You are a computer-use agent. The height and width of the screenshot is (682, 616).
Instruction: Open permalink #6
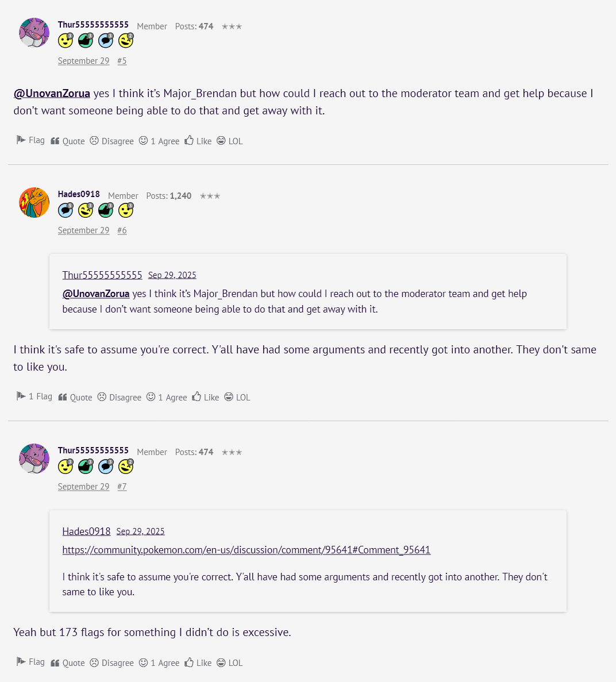coord(122,230)
